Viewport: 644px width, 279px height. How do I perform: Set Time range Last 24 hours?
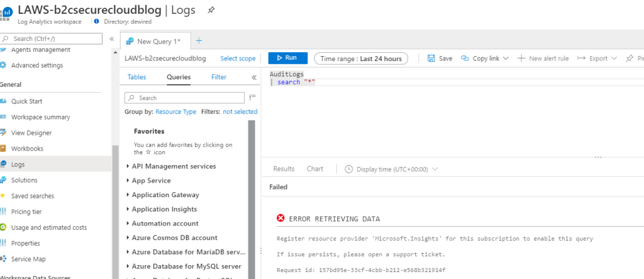pos(360,59)
